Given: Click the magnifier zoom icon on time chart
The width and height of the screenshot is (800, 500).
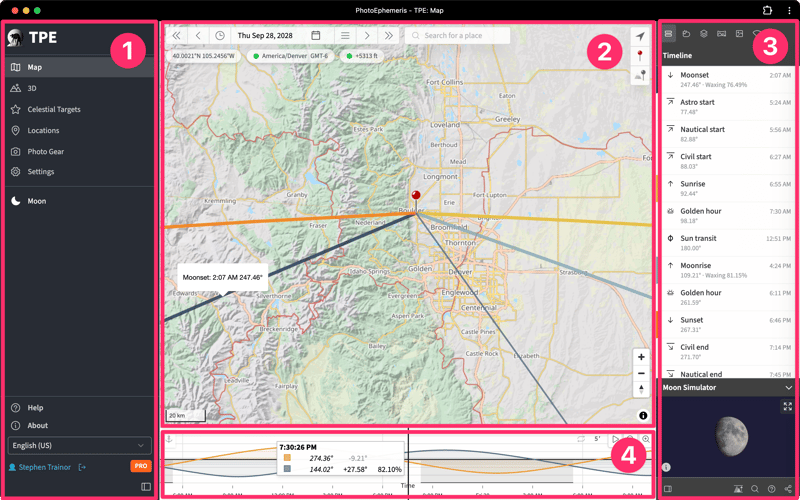Looking at the screenshot, I should coord(646,439).
